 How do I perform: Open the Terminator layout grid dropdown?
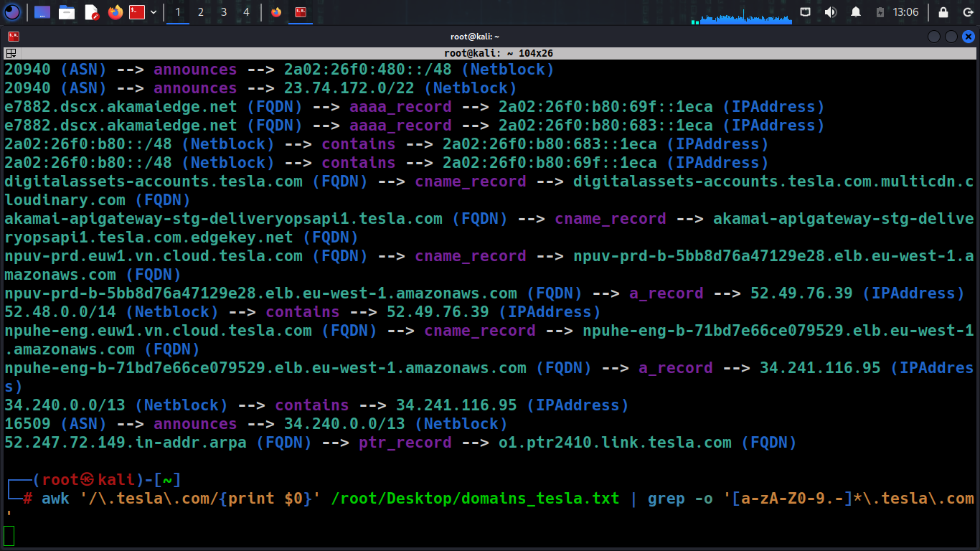11,53
